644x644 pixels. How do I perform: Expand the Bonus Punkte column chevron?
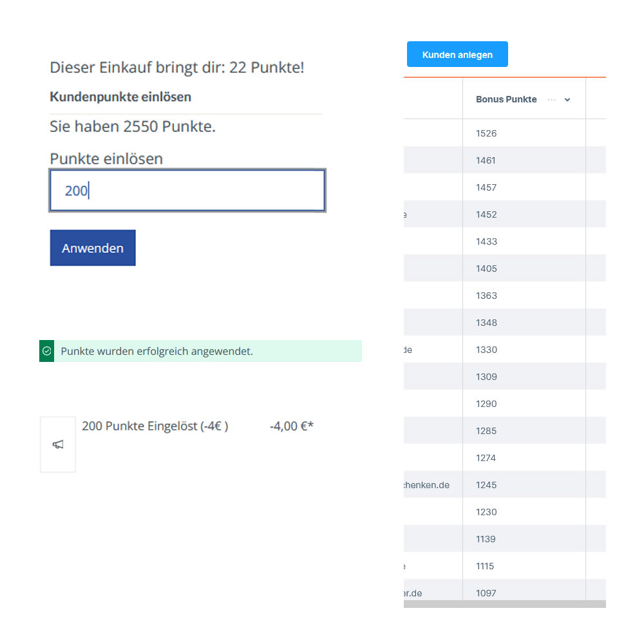(x=567, y=100)
